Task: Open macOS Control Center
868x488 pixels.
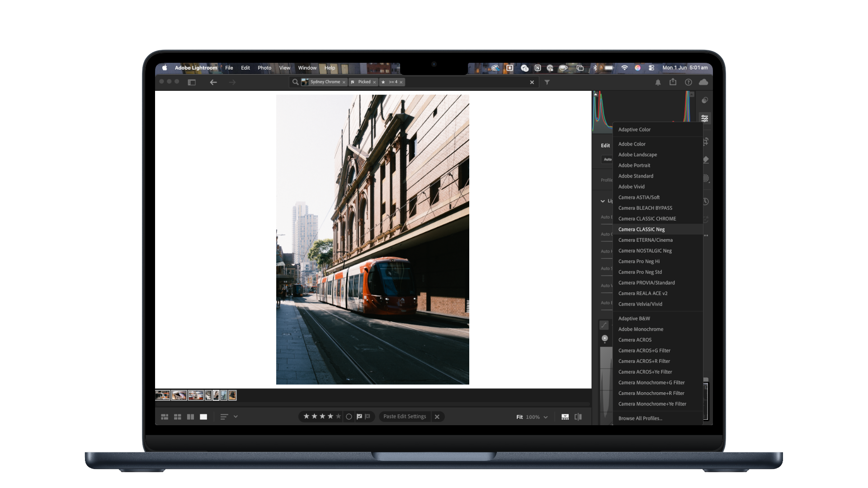Action: point(651,68)
